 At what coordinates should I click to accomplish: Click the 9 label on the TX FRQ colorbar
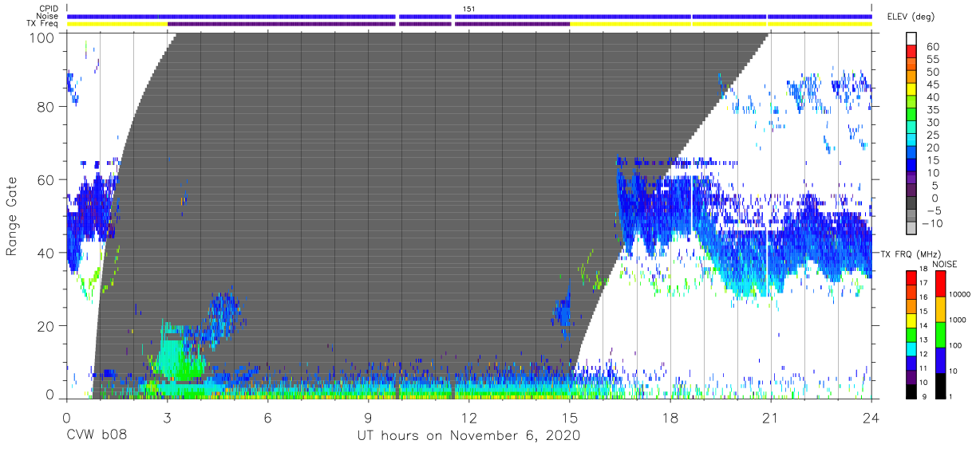point(923,398)
